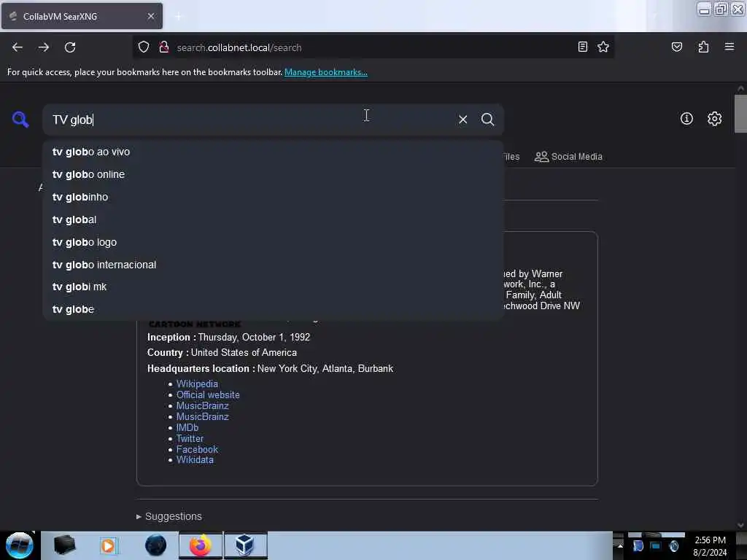Click the page vertical scrollbar thumb
This screenshot has height=560, width=747.
click(x=740, y=114)
